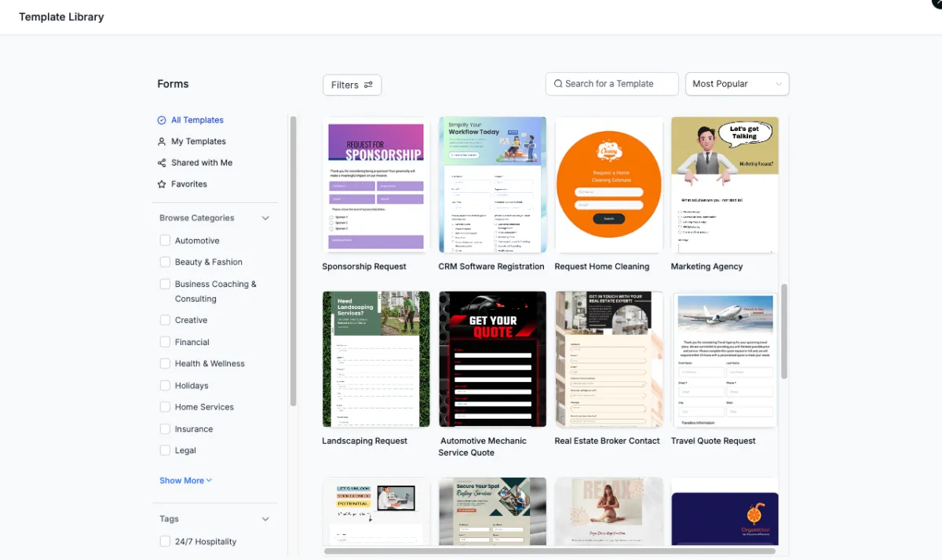Click the Request Home Cleaning title

602,267
